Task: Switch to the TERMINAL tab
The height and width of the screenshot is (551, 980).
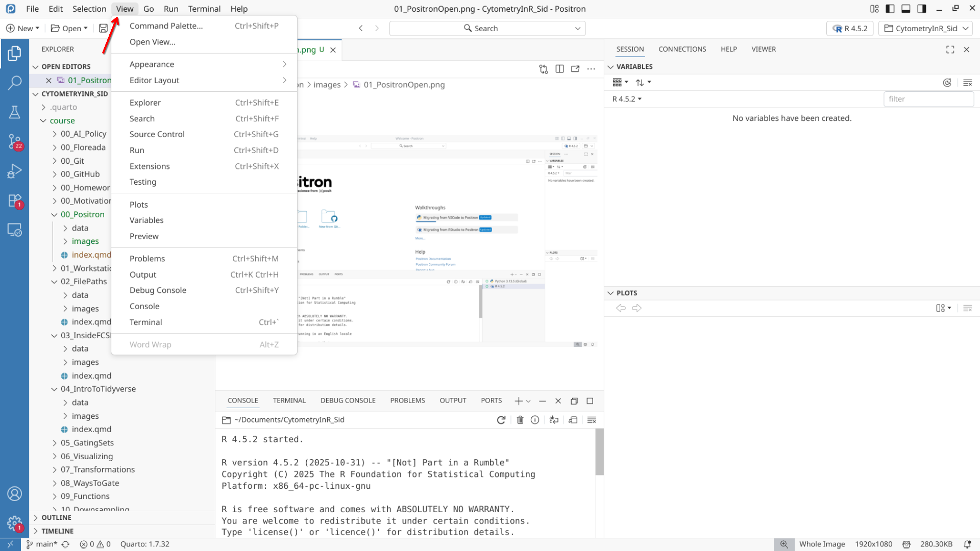Action: click(289, 401)
